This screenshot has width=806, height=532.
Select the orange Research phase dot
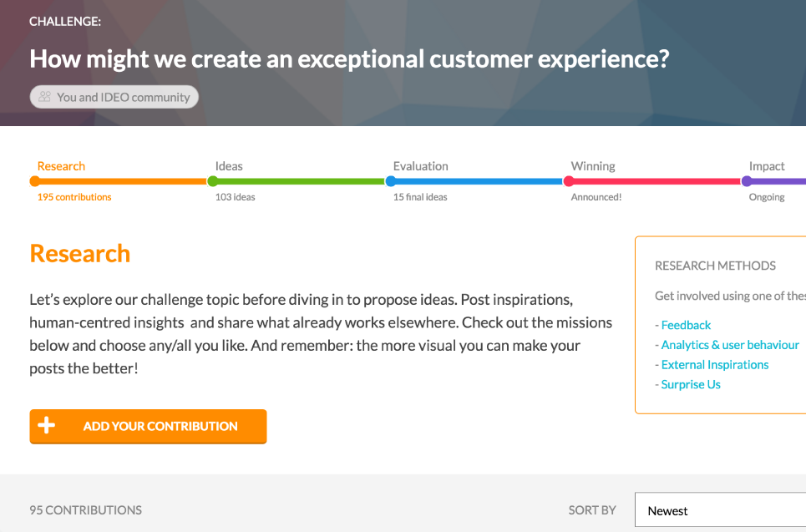[x=34, y=180]
